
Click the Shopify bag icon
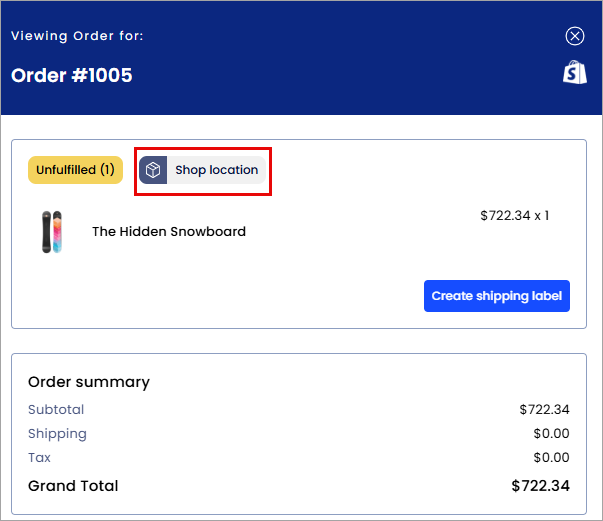575,72
